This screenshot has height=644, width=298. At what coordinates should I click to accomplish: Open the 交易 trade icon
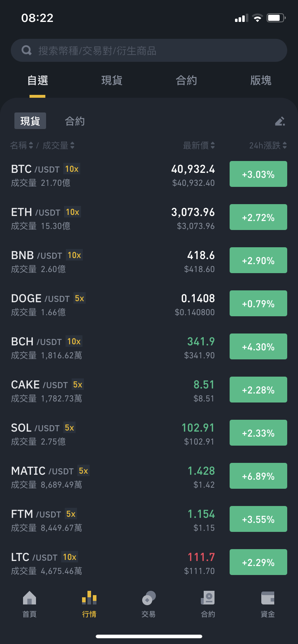click(x=149, y=598)
